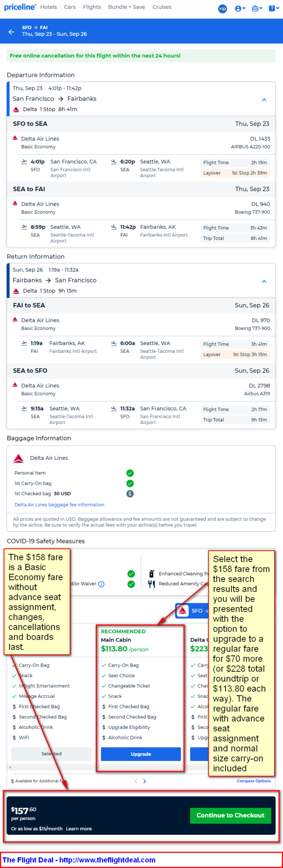Image resolution: width=283 pixels, height=868 pixels.
Task: Open the VIP badge icon
Action: 223,8
